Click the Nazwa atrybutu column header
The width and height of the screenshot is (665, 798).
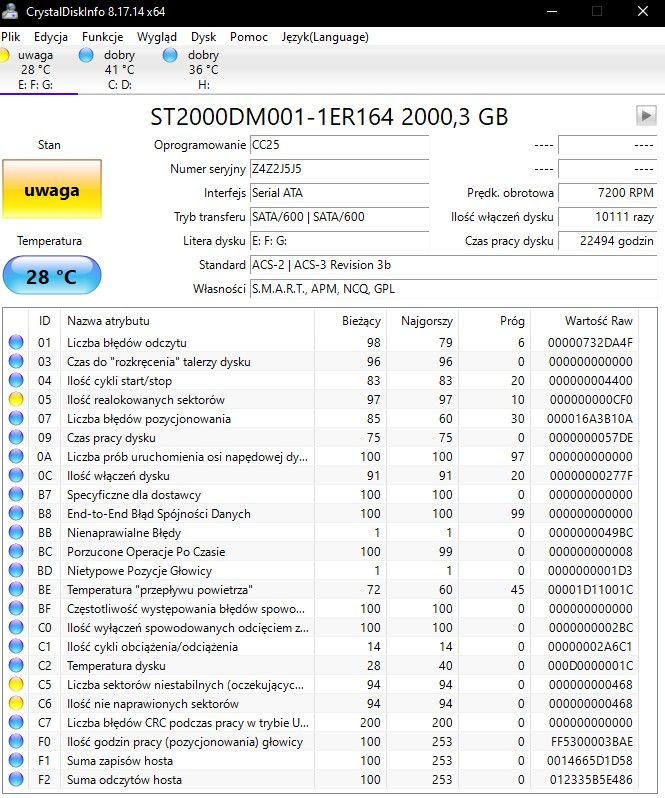[x=187, y=321]
